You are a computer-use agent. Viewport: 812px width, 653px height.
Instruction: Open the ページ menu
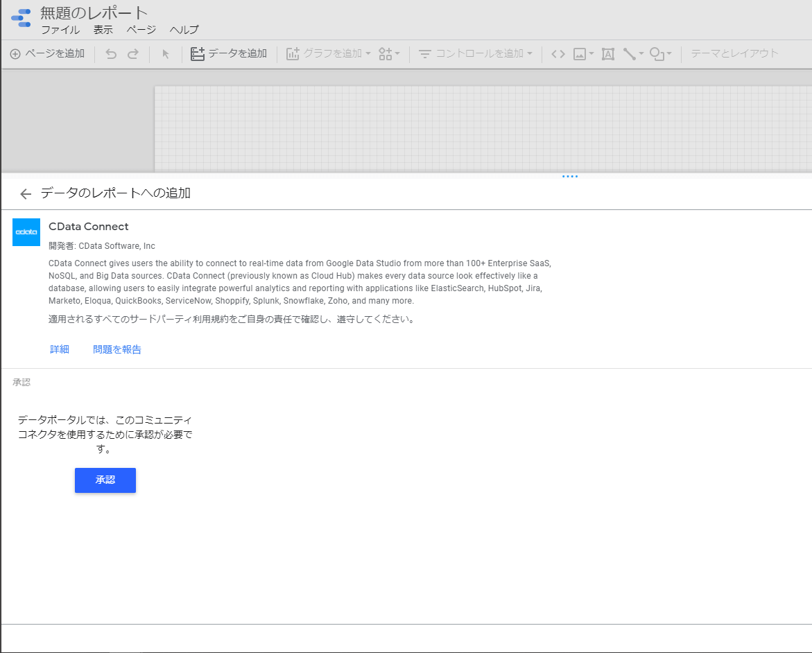[x=141, y=30]
